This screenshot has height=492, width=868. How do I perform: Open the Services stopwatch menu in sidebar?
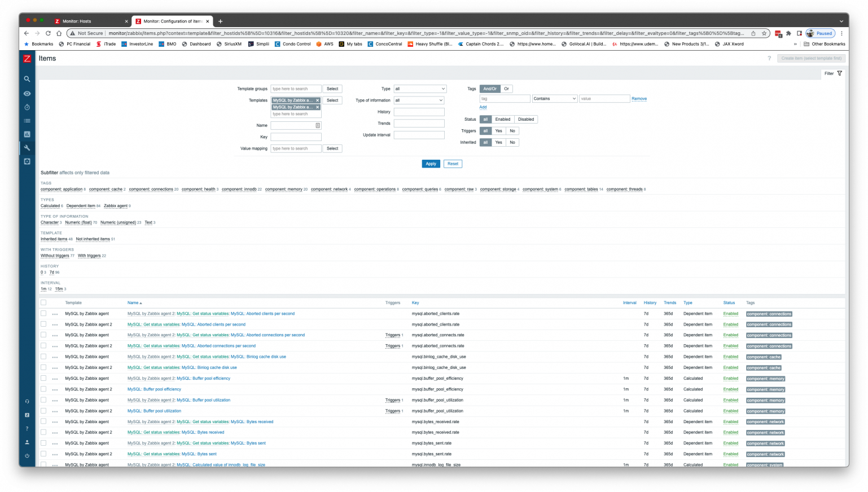[27, 107]
